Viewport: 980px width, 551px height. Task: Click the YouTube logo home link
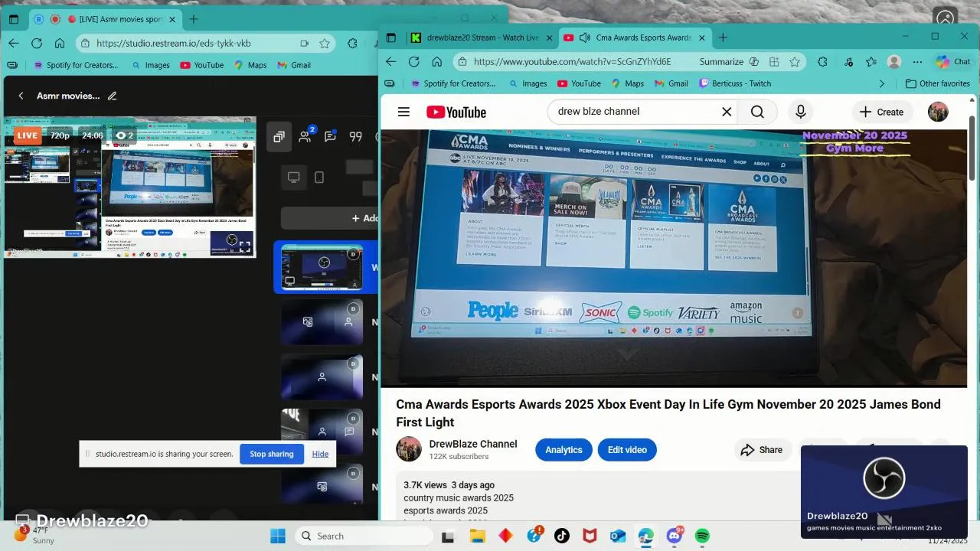[x=456, y=112]
